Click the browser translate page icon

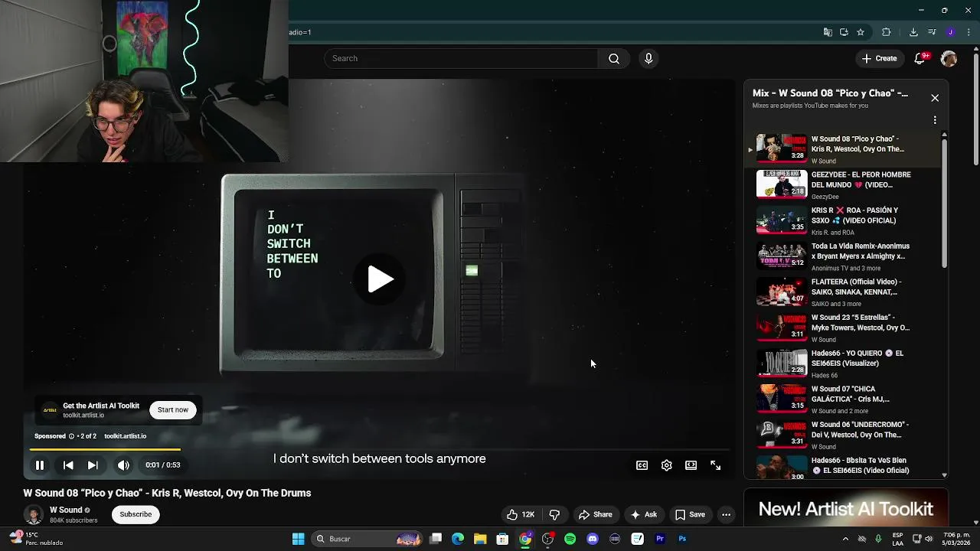[828, 32]
